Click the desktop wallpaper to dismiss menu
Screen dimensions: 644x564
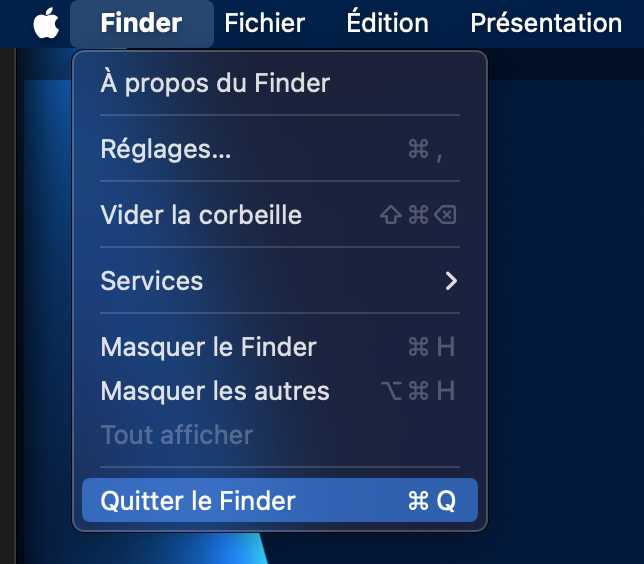pyautogui.click(x=570, y=300)
